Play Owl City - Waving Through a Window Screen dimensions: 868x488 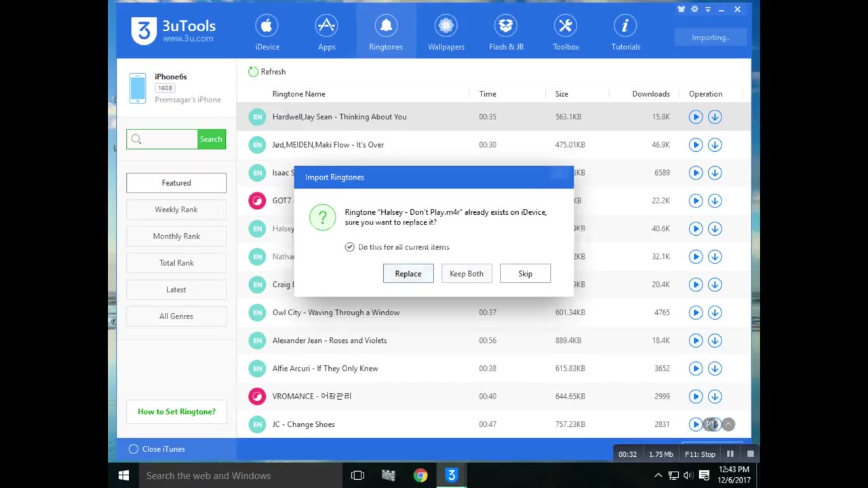tap(696, 312)
